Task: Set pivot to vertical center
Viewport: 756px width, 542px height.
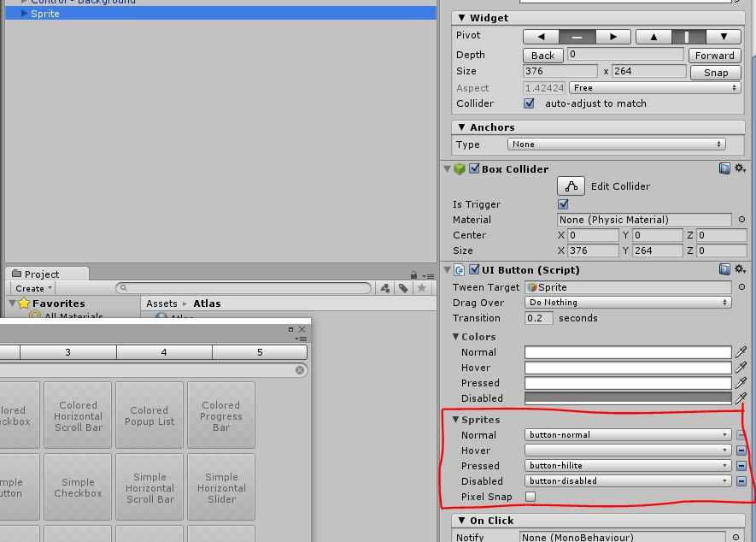Action: pos(689,37)
